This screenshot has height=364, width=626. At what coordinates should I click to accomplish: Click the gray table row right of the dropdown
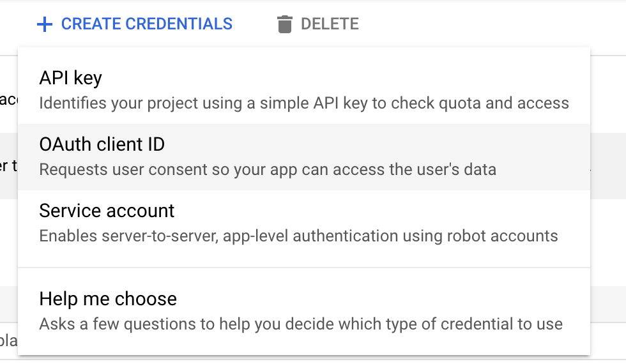[x=608, y=165]
